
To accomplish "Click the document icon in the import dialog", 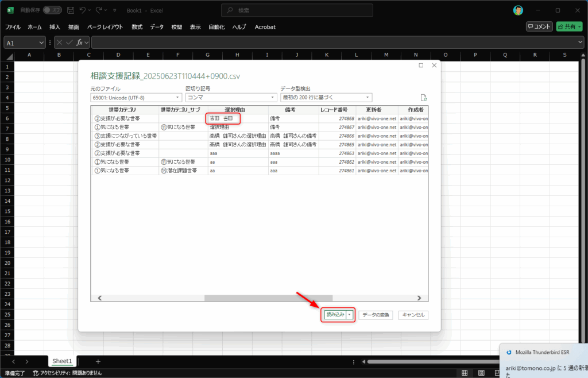I will click(424, 98).
